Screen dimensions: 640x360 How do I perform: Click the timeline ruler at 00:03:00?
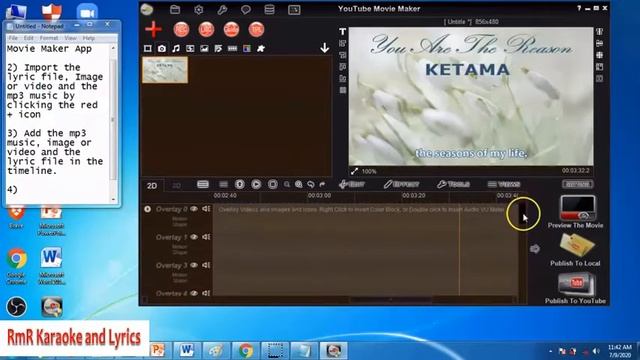319,196
